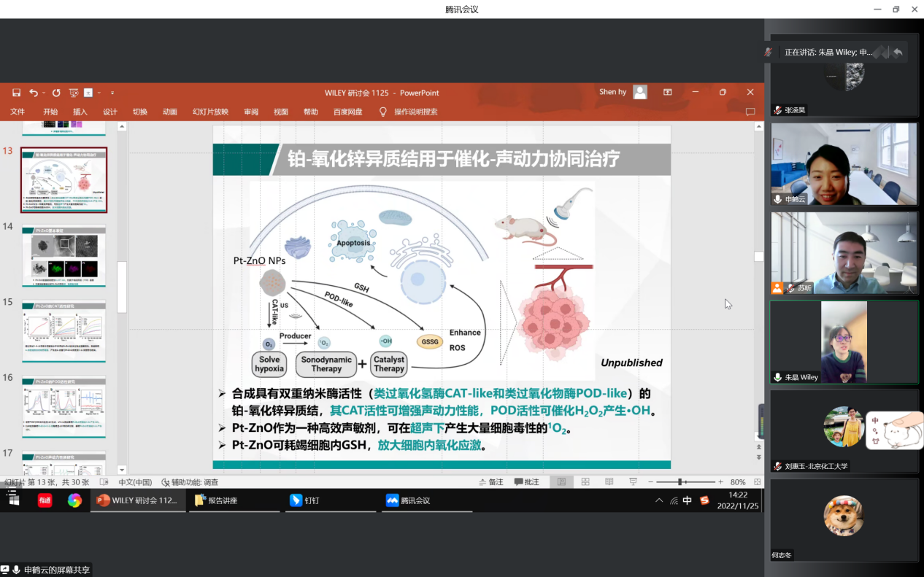The image size is (924, 577).
Task: Open the 幻灯片放映 tab
Action: 210,112
